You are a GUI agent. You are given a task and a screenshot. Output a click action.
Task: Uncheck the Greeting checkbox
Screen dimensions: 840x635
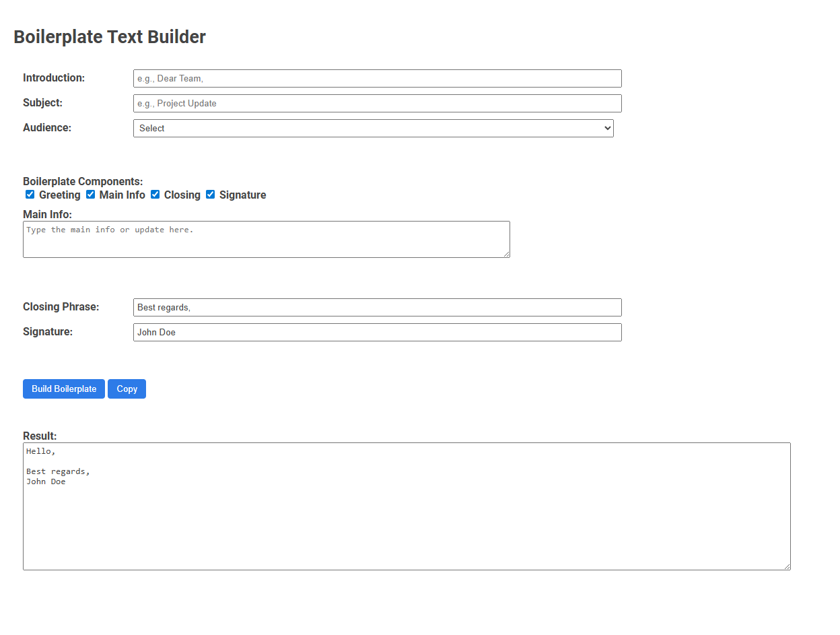coord(30,195)
